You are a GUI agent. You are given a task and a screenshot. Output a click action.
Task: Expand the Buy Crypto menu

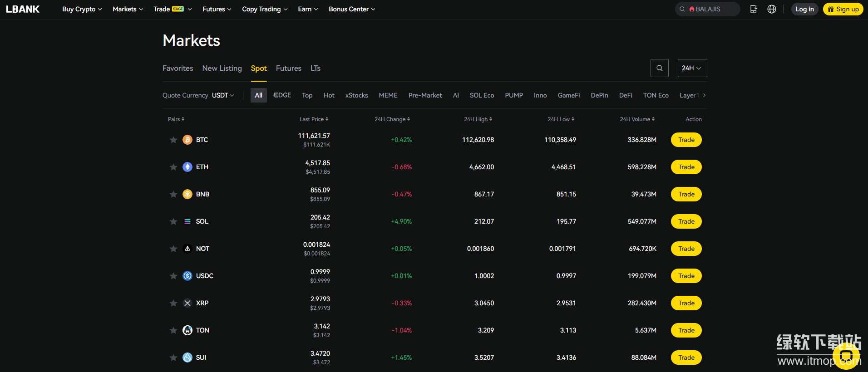point(82,9)
